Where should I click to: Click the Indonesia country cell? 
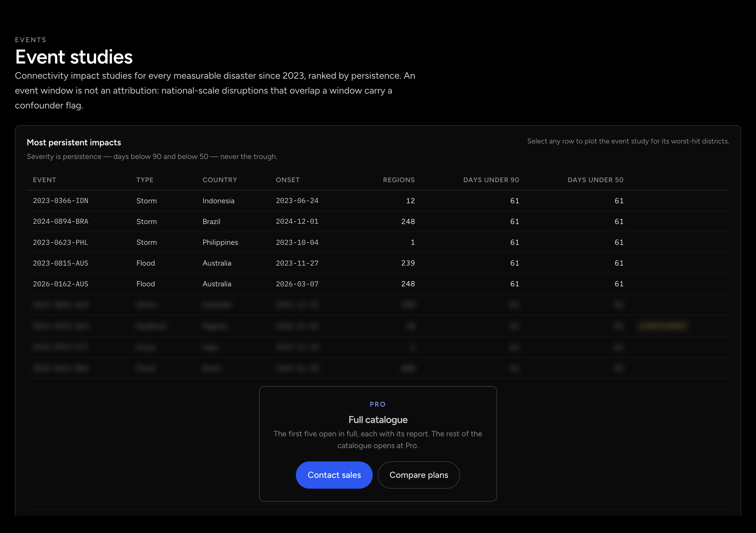(218, 200)
